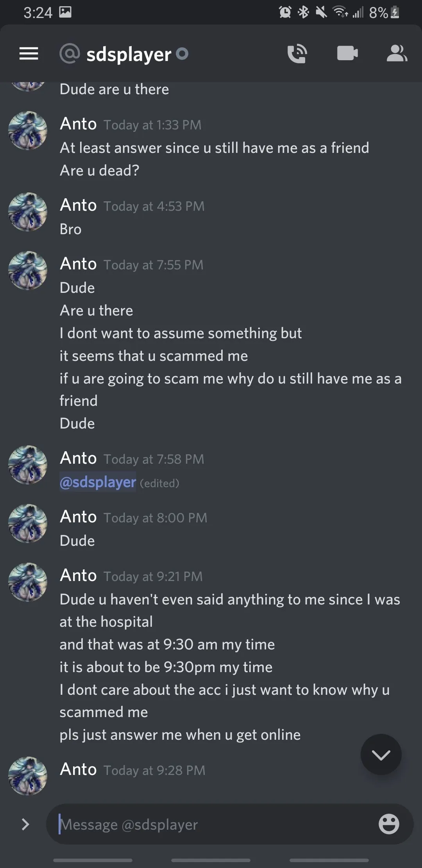Click the @sdsplayer mention link
Image resolution: width=422 pixels, height=868 pixels.
[x=98, y=482]
